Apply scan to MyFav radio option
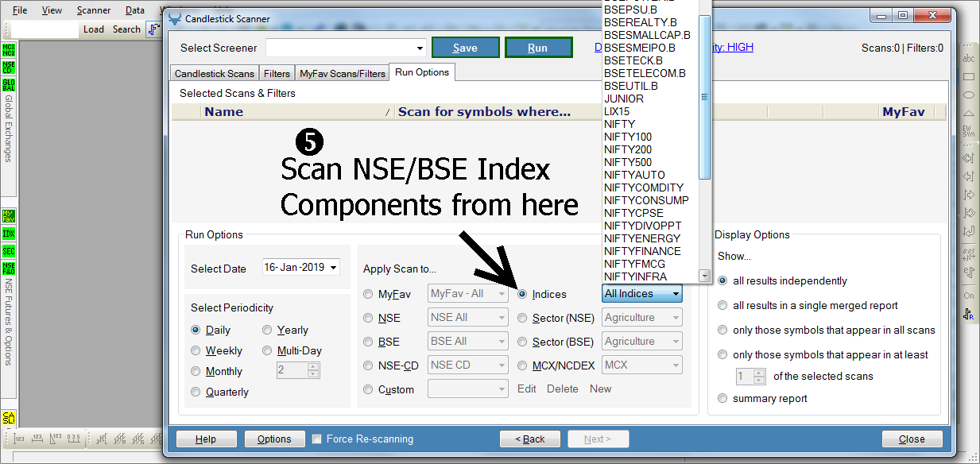This screenshot has height=464, width=980. click(x=368, y=294)
